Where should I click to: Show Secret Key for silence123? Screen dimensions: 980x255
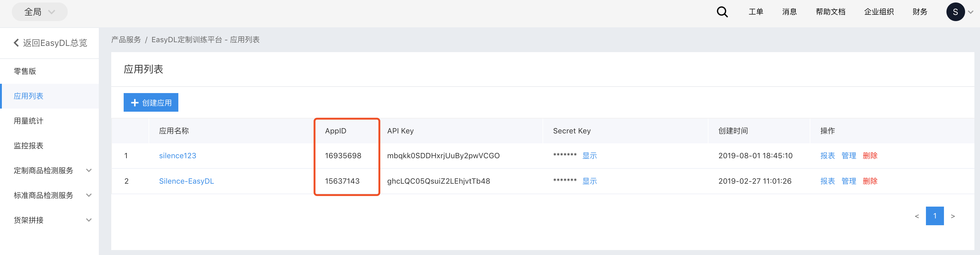click(x=589, y=155)
